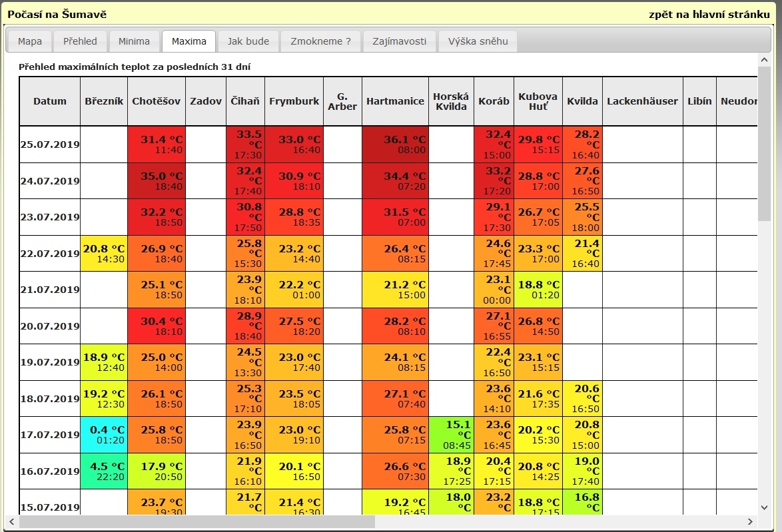Screen dimensions: 782x532
Task: Click the active Maxima tab
Action: click(x=189, y=41)
